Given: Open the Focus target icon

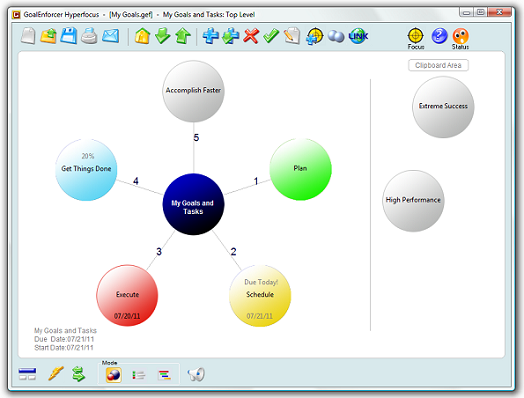Looking at the screenshot, I should coord(416,38).
